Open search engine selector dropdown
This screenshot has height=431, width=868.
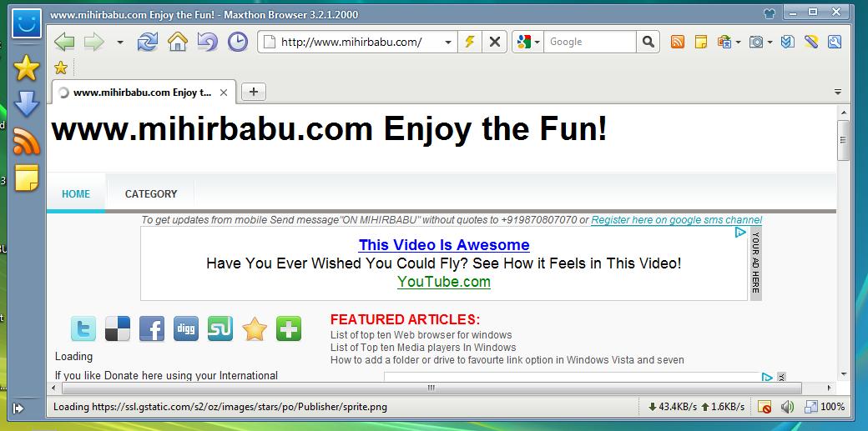[528, 42]
